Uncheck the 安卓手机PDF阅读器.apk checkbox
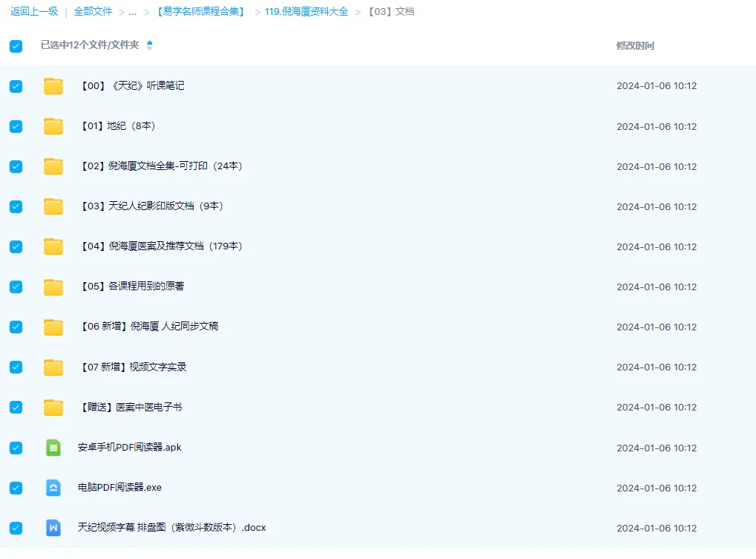The image size is (756, 559). click(x=16, y=448)
